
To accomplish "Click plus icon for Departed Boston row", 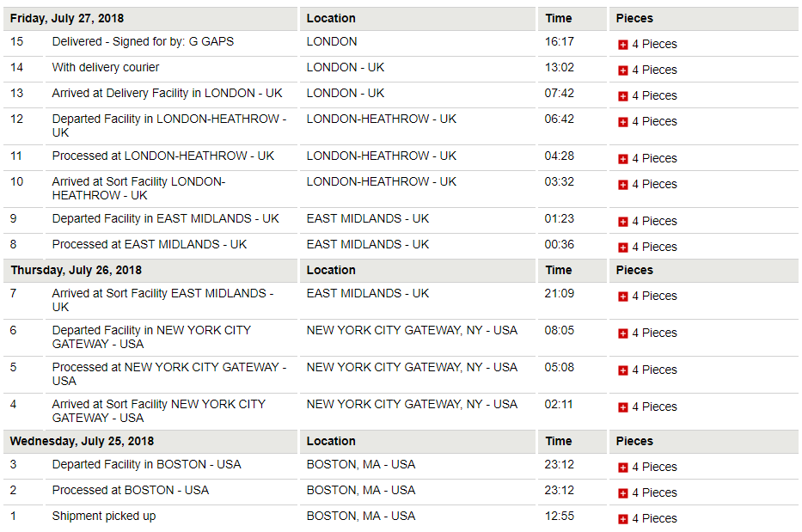I will point(622,468).
